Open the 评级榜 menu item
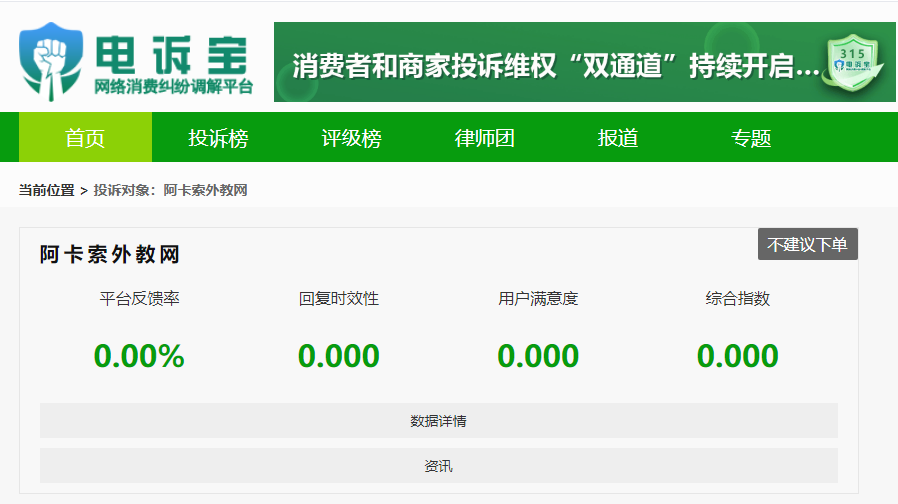The image size is (898, 504). click(x=352, y=137)
